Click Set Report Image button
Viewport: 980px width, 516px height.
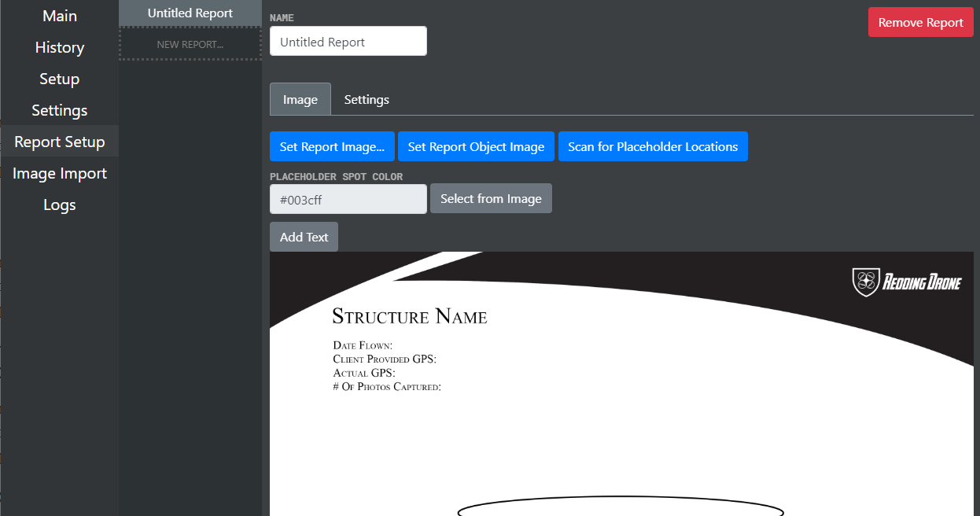click(332, 146)
